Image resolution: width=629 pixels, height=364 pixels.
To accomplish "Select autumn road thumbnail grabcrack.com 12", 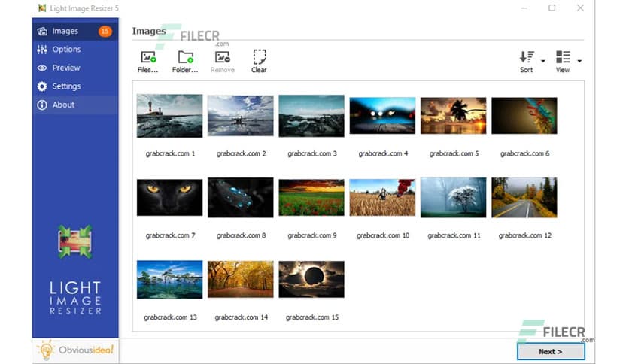I will 524,198.
